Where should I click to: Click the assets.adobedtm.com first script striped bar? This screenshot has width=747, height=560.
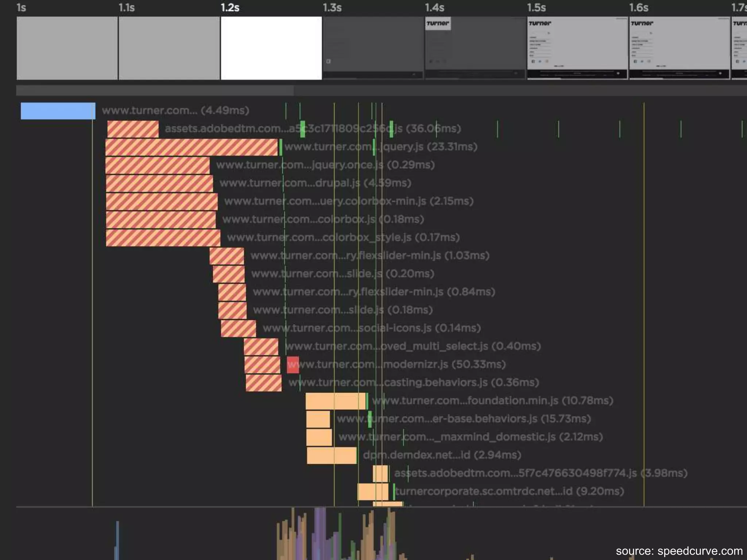pyautogui.click(x=133, y=129)
